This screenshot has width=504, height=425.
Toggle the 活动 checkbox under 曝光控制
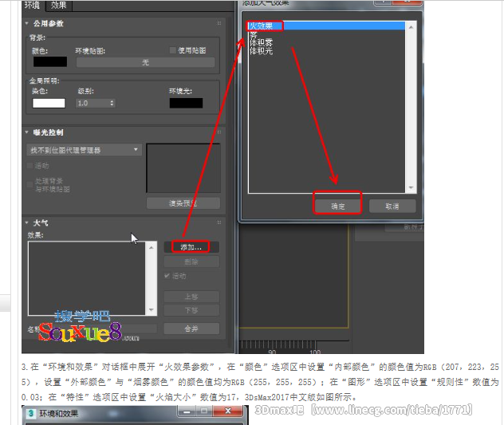click(x=30, y=166)
